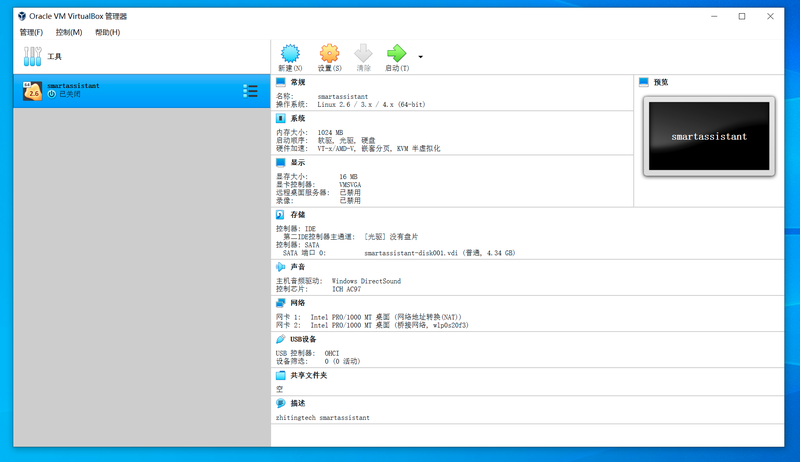
Task: Click the 1024 MB memory value
Action: pos(330,133)
